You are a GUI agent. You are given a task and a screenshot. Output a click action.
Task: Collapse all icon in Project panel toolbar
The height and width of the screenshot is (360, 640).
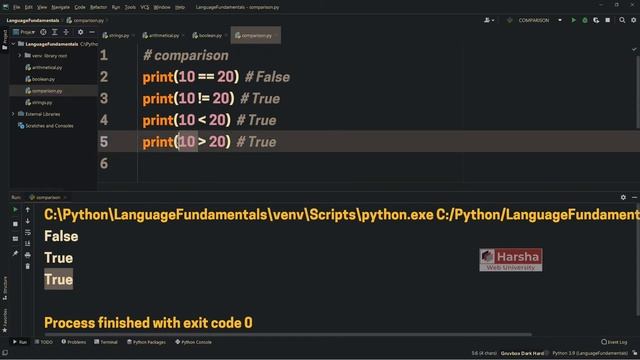point(66,32)
